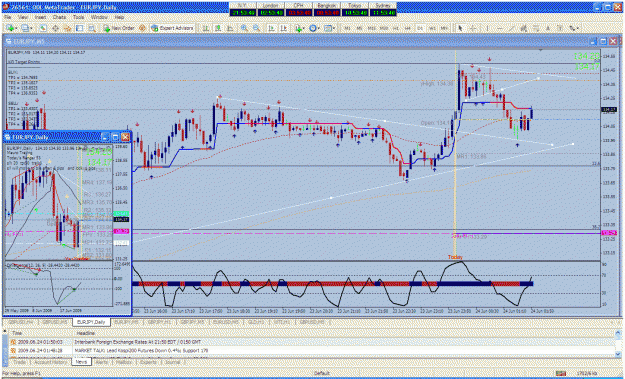Switch chart to bar chart icon
The image size is (625, 379).
(206, 28)
